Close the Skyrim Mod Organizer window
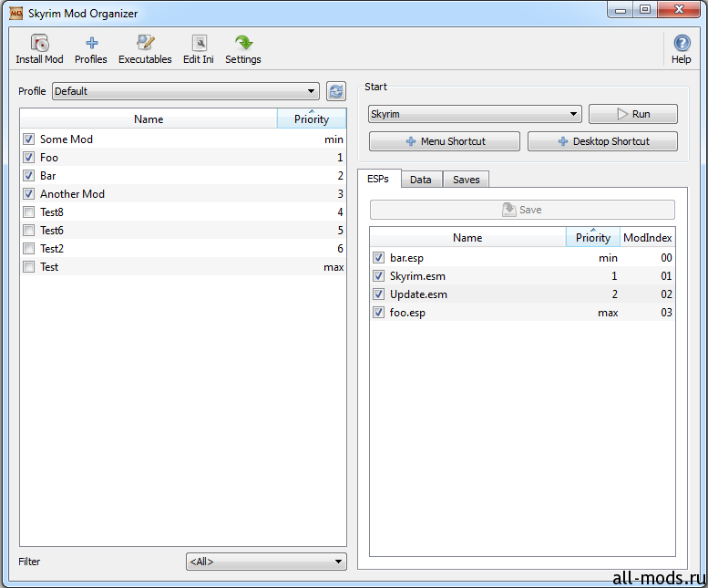The height and width of the screenshot is (588, 708). click(679, 9)
